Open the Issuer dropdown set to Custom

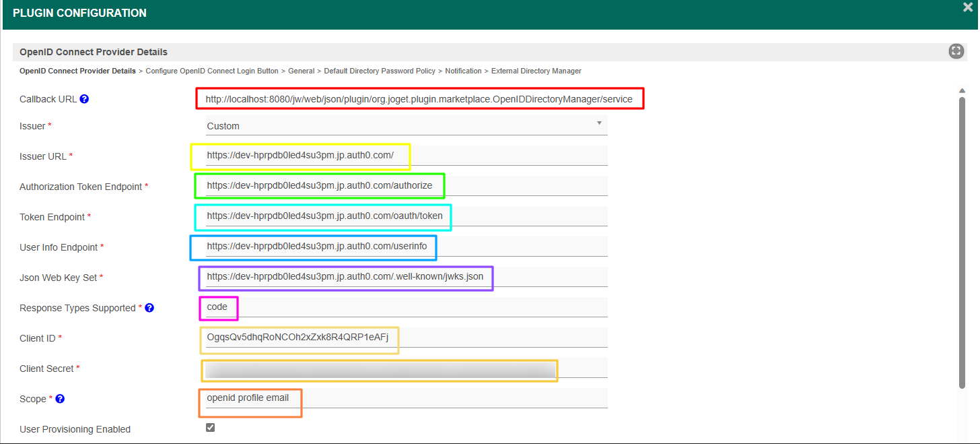[x=405, y=126]
